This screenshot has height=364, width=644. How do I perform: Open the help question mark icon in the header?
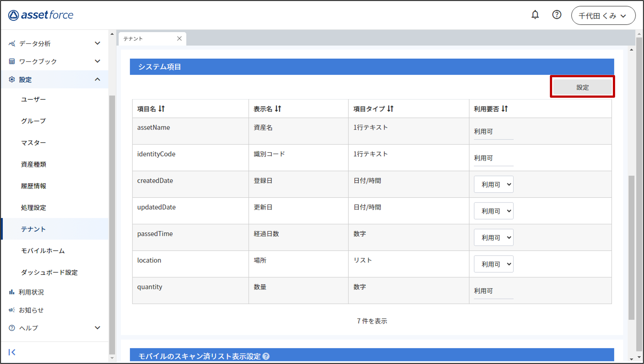[x=557, y=15]
